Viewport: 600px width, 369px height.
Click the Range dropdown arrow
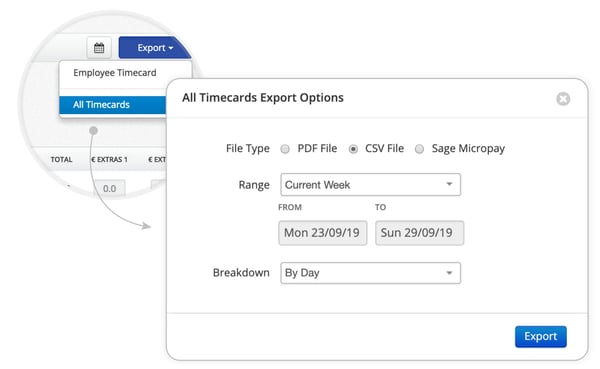(449, 184)
